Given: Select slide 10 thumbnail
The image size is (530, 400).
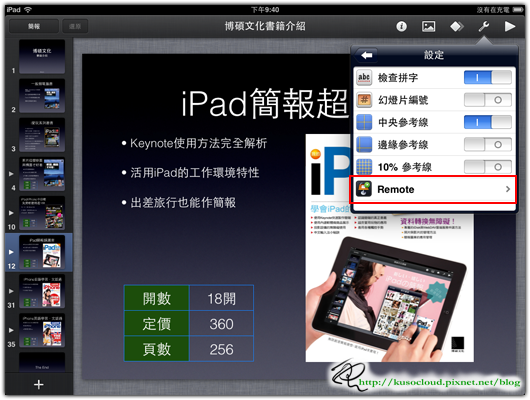Looking at the screenshot, I should (x=42, y=213).
